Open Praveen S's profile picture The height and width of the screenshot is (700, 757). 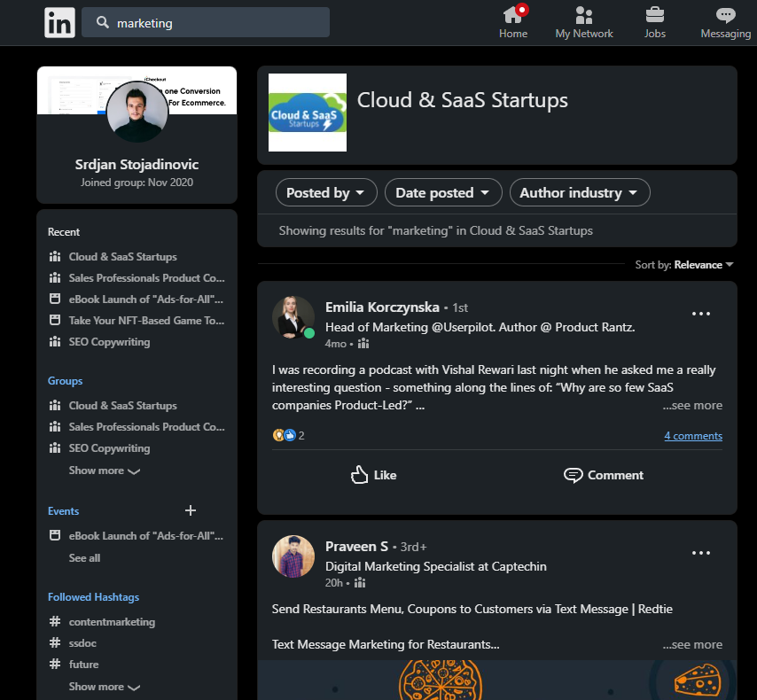pos(293,556)
